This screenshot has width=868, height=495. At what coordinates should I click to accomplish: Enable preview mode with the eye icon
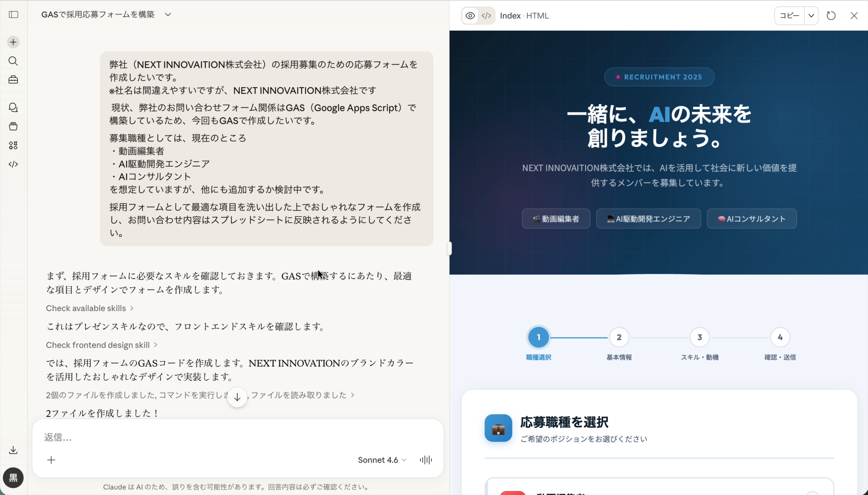[x=470, y=16]
